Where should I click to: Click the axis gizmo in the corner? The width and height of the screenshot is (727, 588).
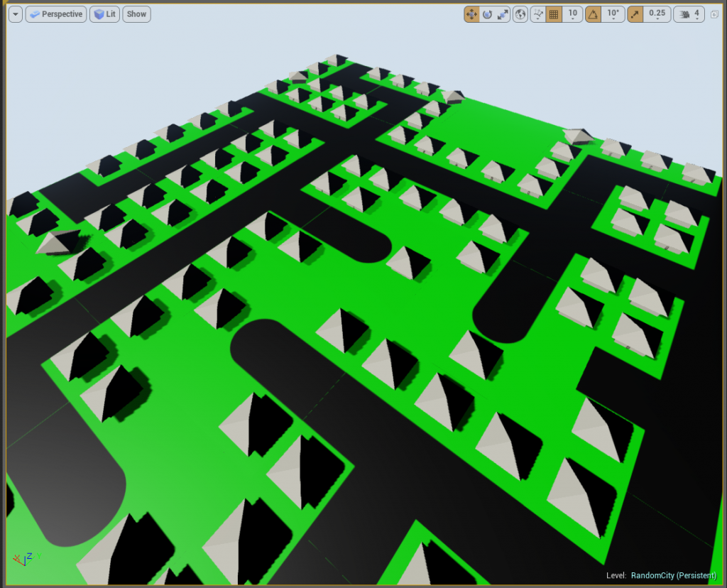pyautogui.click(x=24, y=560)
